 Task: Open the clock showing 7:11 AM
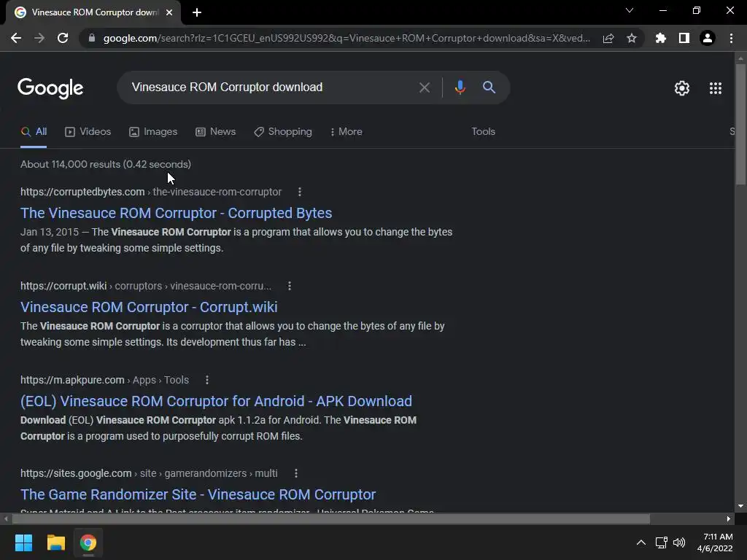[x=715, y=542]
